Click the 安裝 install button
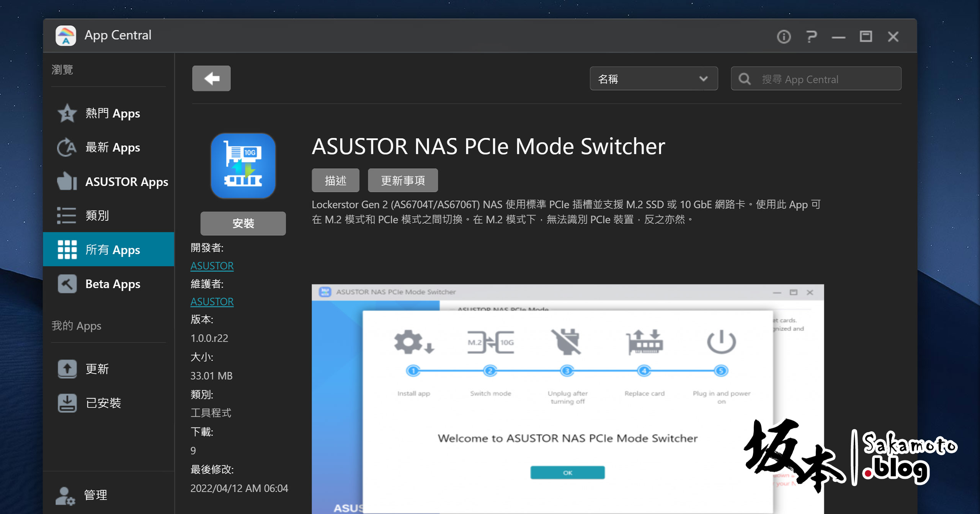This screenshot has width=980, height=514. point(243,223)
